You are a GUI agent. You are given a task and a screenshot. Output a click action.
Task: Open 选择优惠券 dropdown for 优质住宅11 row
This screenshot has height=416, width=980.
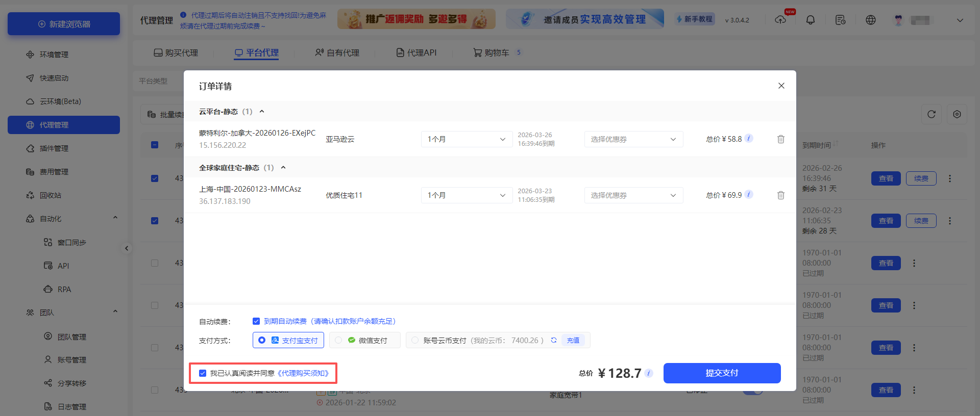pyautogui.click(x=633, y=195)
